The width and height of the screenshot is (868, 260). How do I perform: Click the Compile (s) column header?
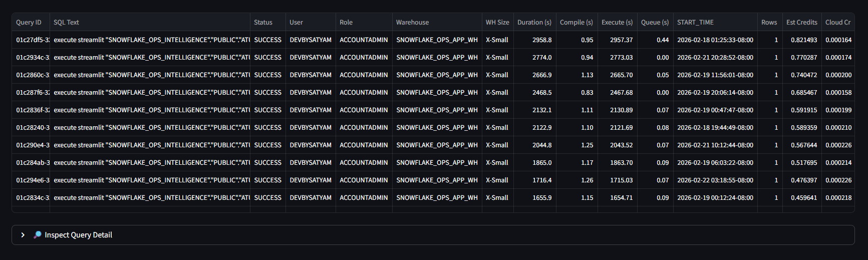(576, 23)
